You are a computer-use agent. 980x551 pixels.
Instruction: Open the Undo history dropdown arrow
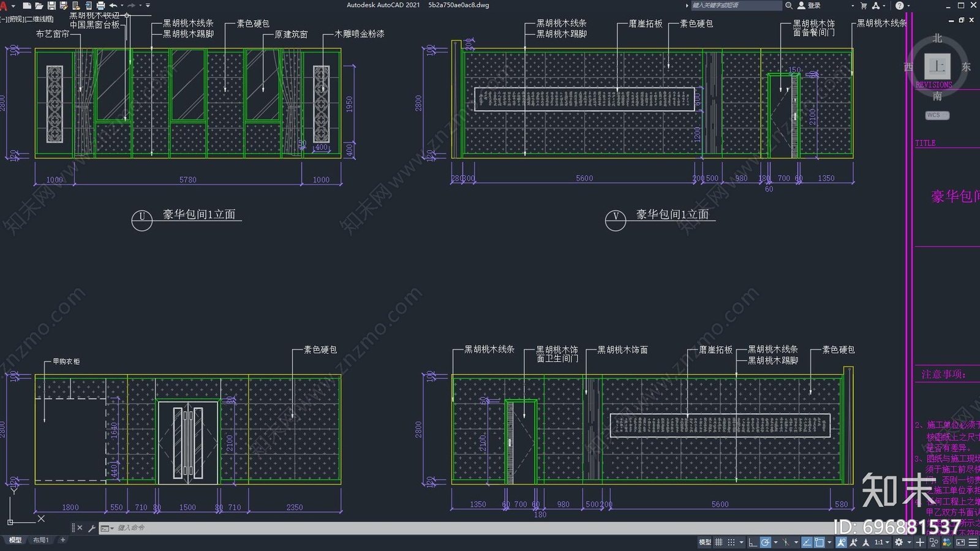click(122, 6)
